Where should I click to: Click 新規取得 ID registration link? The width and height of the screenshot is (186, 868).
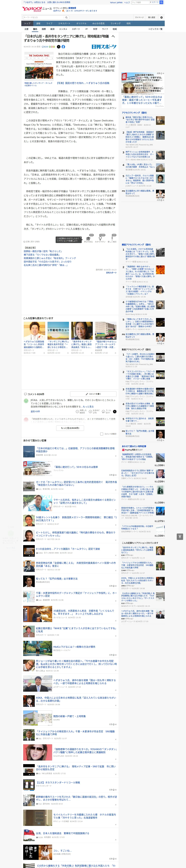[72, 8]
